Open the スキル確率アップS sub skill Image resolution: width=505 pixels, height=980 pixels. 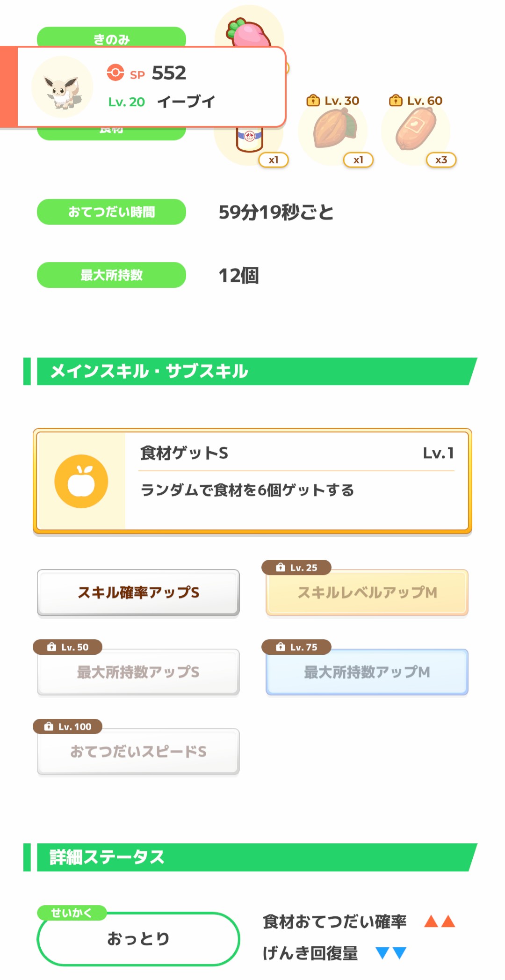click(138, 592)
